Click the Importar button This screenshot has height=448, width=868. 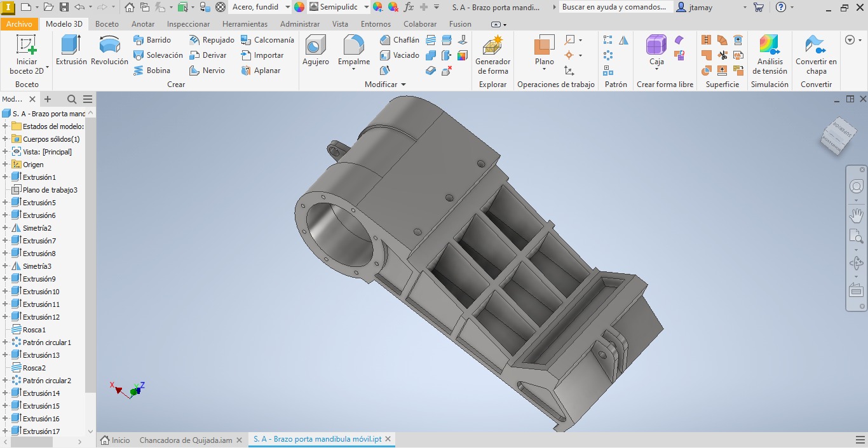262,55
